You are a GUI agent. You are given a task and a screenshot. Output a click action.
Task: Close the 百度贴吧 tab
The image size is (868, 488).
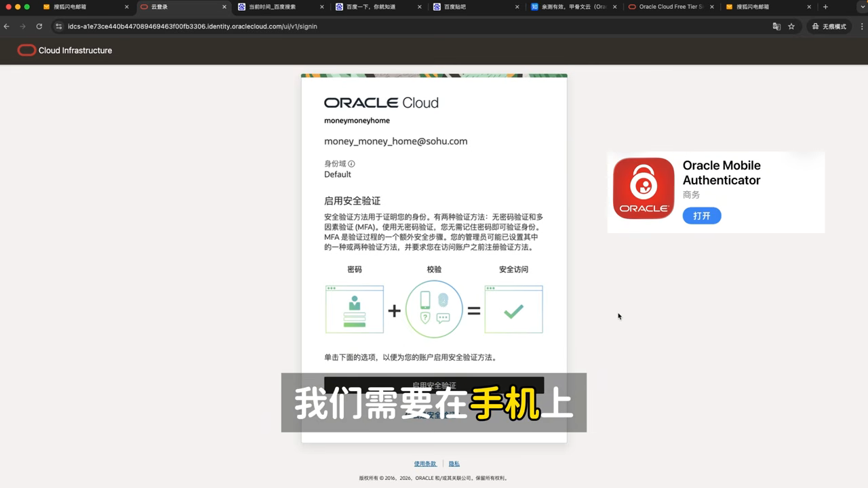tap(518, 7)
